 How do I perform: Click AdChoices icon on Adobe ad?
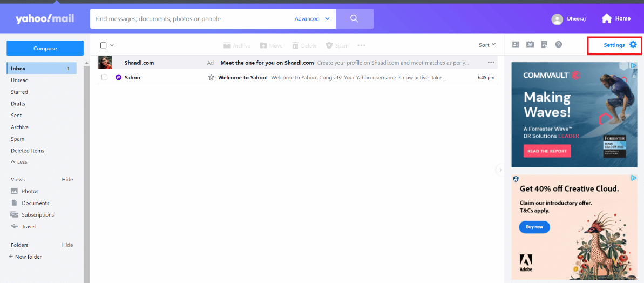point(634,178)
